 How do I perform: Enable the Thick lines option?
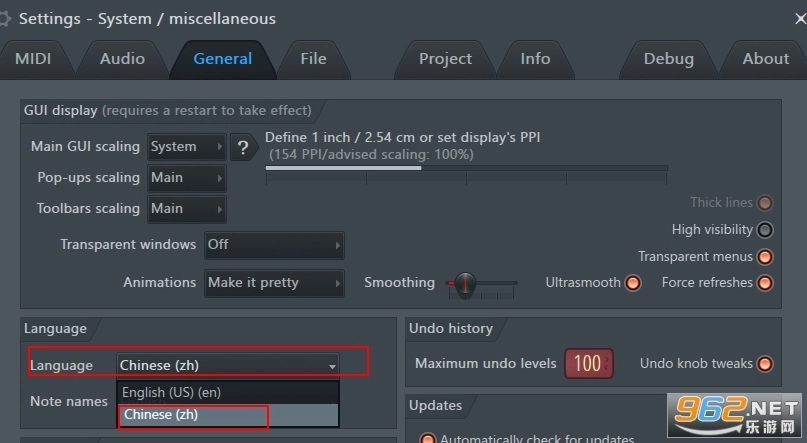pyautogui.click(x=765, y=203)
